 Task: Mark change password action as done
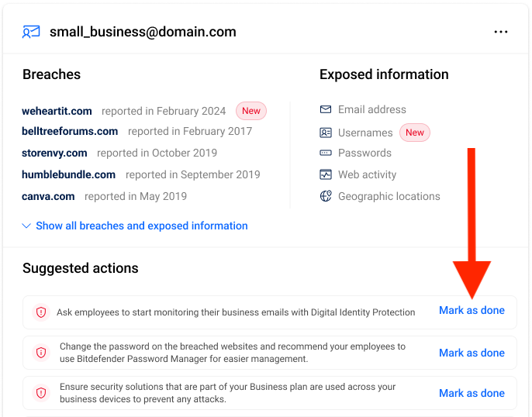pyautogui.click(x=472, y=353)
